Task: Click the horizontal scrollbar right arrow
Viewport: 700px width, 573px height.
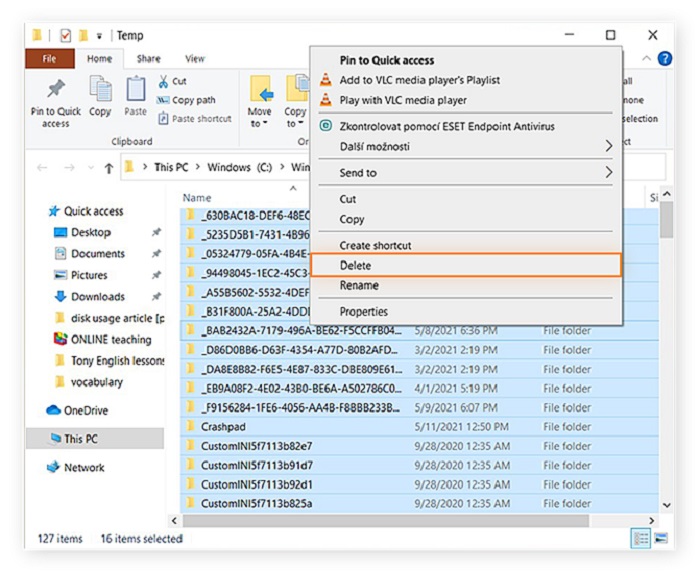Action: (x=651, y=520)
